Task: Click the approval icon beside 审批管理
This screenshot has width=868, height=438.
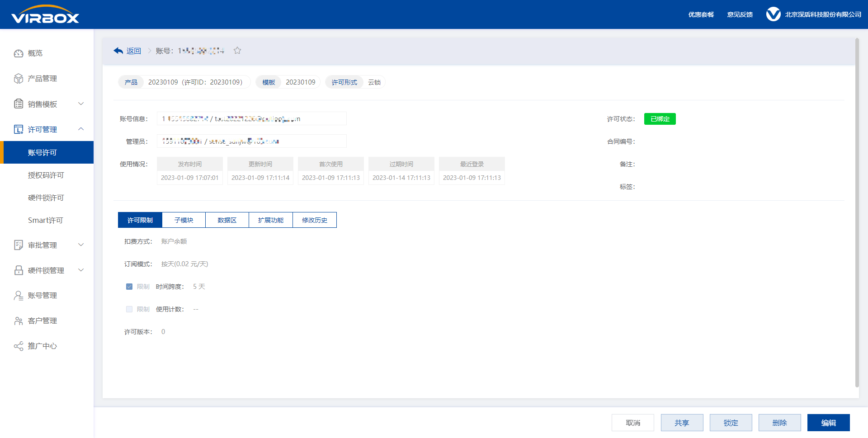Action: [x=19, y=245]
